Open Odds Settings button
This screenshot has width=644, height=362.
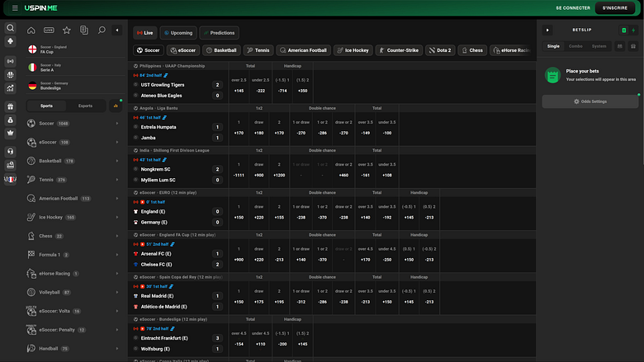[590, 101]
